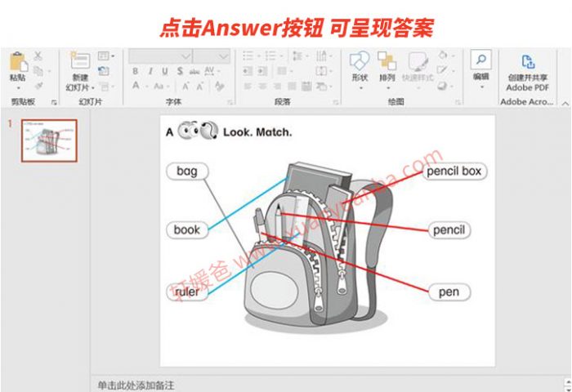Select slide 1 thumbnail in panel
Screen dimensions: 572x392
click(49, 141)
